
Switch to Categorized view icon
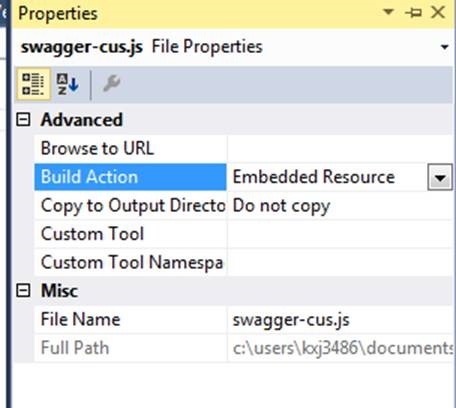pyautogui.click(x=33, y=84)
